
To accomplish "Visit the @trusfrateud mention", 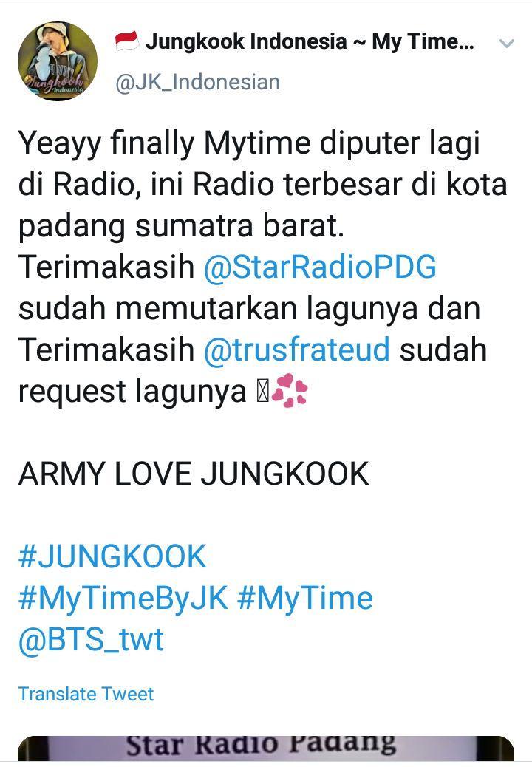I will pos(296,350).
